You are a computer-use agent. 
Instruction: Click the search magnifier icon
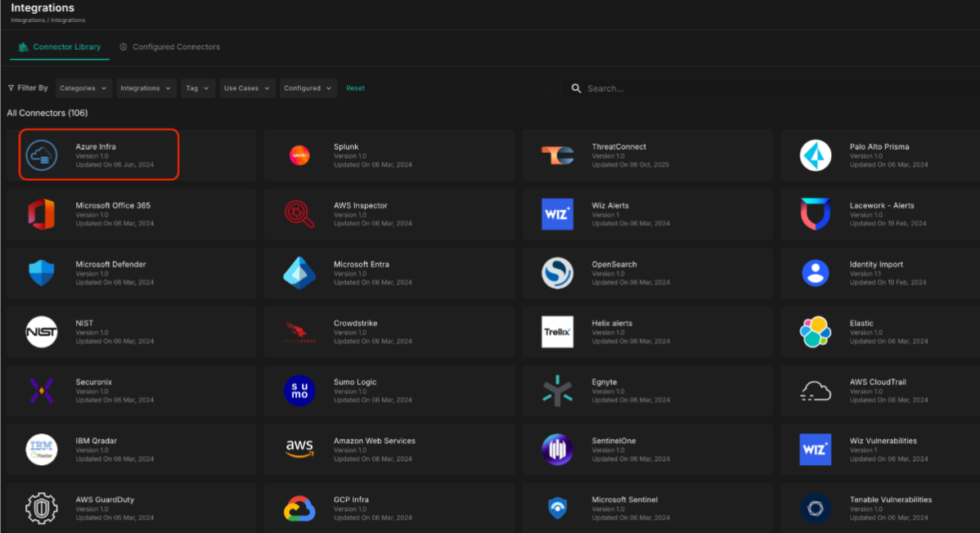coord(576,88)
